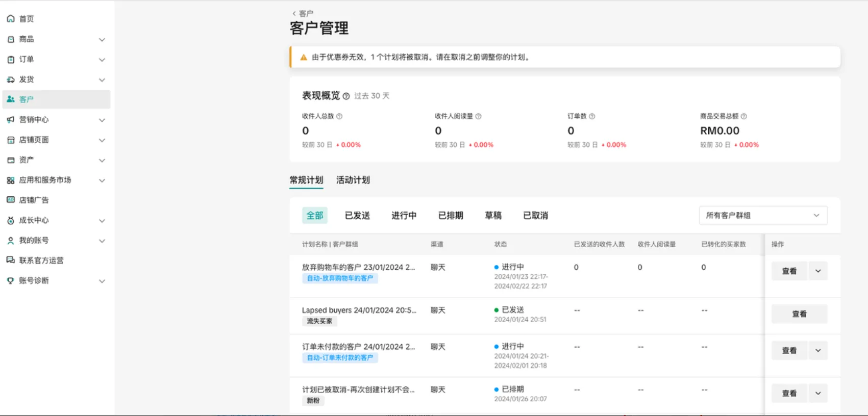Click the 应用和服务市场 apps grid icon
This screenshot has height=416, width=868.
pos(11,180)
